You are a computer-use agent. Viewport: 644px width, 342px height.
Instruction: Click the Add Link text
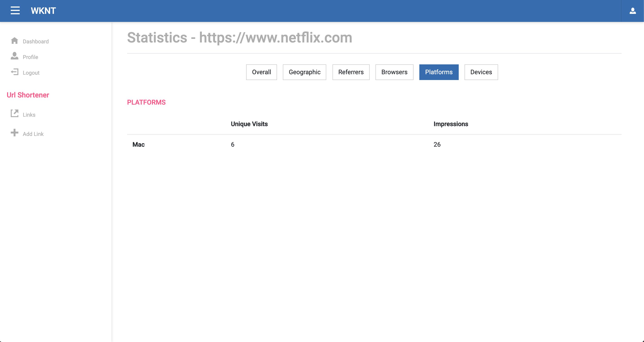(33, 134)
